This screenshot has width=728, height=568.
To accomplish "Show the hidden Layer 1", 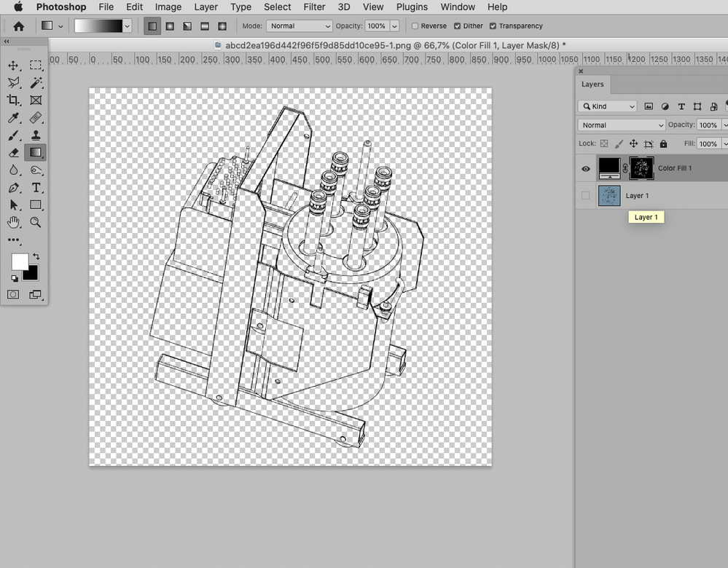I will [x=586, y=196].
